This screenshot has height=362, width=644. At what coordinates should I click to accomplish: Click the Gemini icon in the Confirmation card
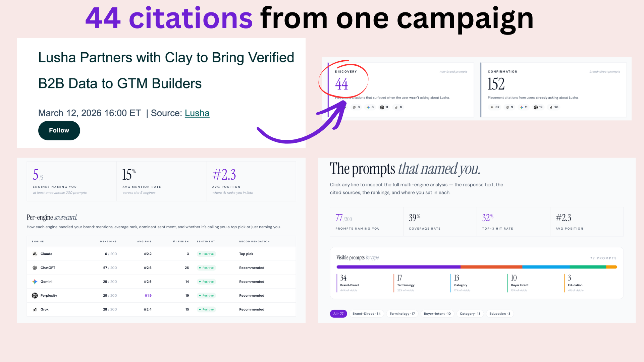pyautogui.click(x=522, y=107)
